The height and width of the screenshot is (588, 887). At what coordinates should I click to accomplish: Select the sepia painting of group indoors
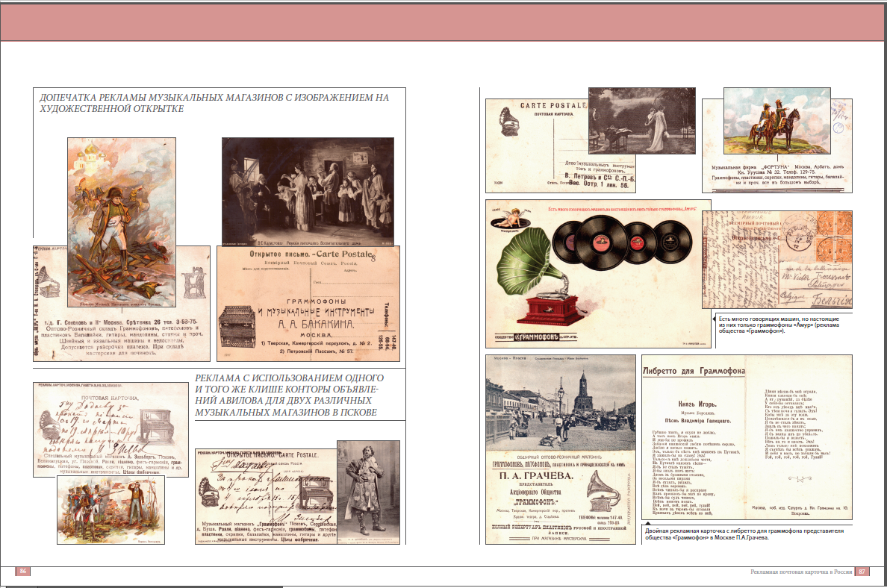(307, 192)
